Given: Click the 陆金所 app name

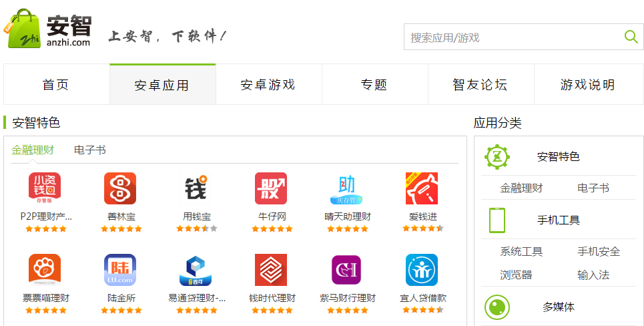Looking at the screenshot, I should pyautogui.click(x=121, y=298).
